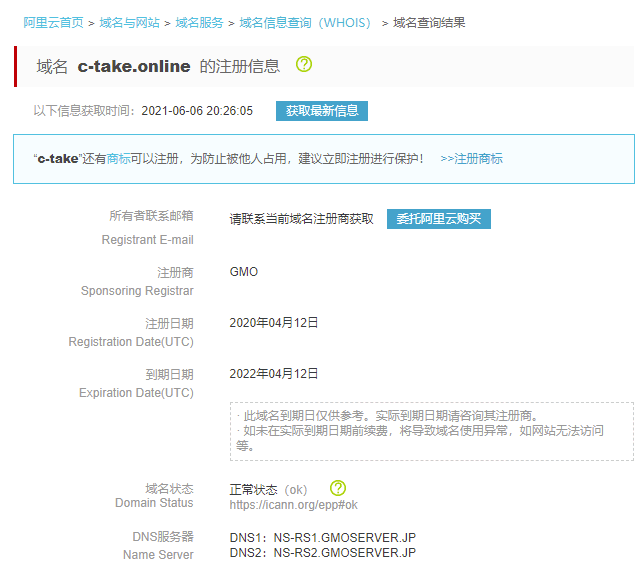
Task: Open the 商标 link in the notice
Action: pos(118,159)
